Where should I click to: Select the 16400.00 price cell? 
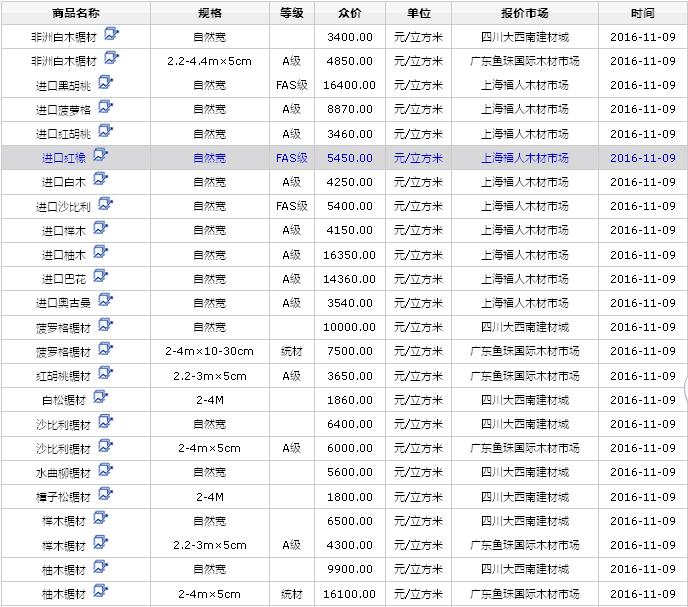click(349, 85)
